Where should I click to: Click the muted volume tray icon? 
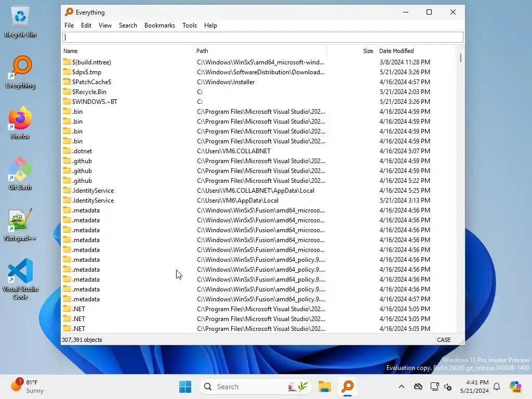click(448, 387)
